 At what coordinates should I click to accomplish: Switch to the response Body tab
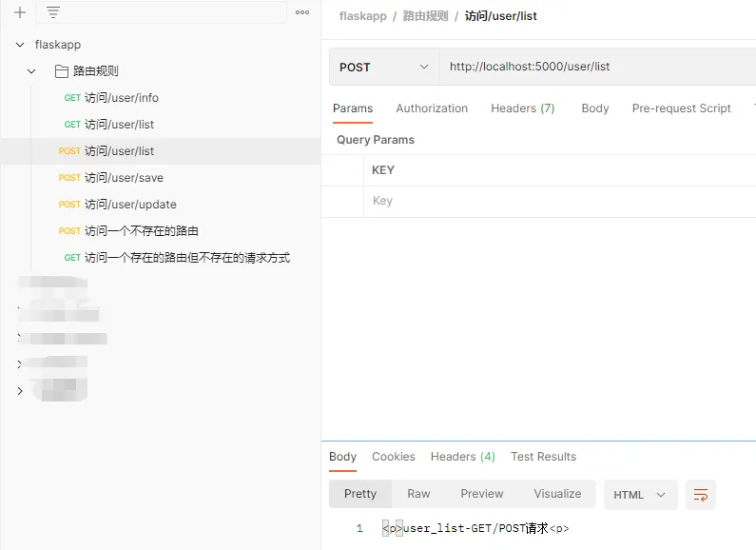342,457
